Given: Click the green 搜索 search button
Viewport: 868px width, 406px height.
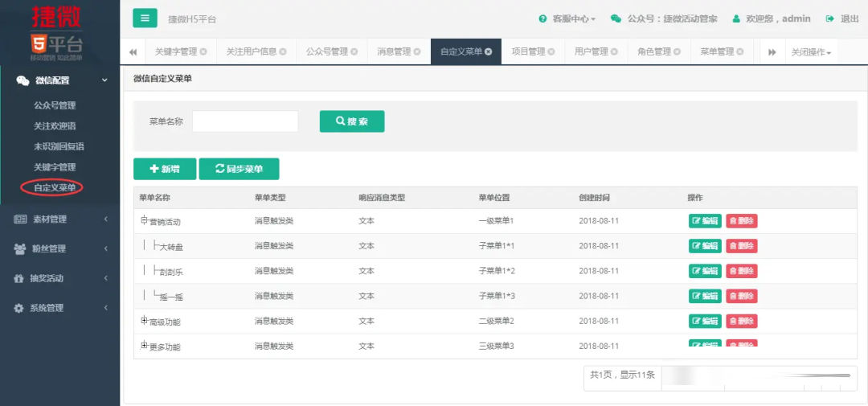Looking at the screenshot, I should (x=352, y=121).
